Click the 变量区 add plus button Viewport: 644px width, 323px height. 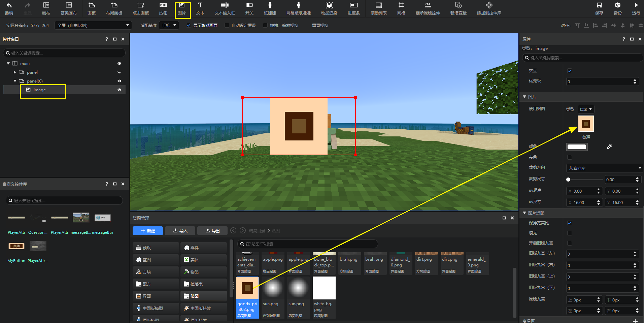[x=635, y=321]
